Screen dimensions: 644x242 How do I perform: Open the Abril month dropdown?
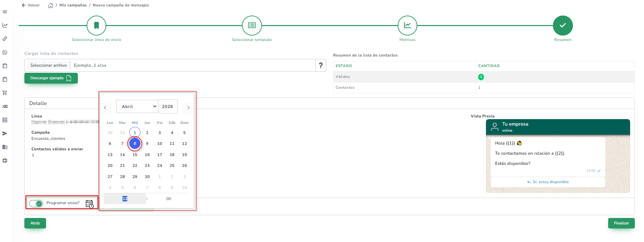tap(137, 107)
